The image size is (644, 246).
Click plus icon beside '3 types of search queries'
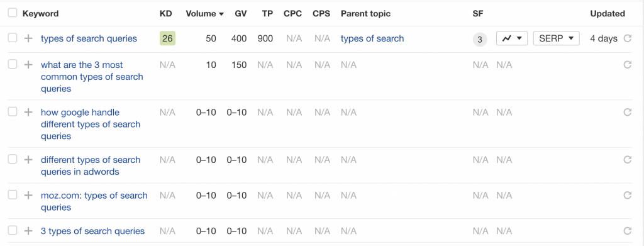tap(28, 231)
